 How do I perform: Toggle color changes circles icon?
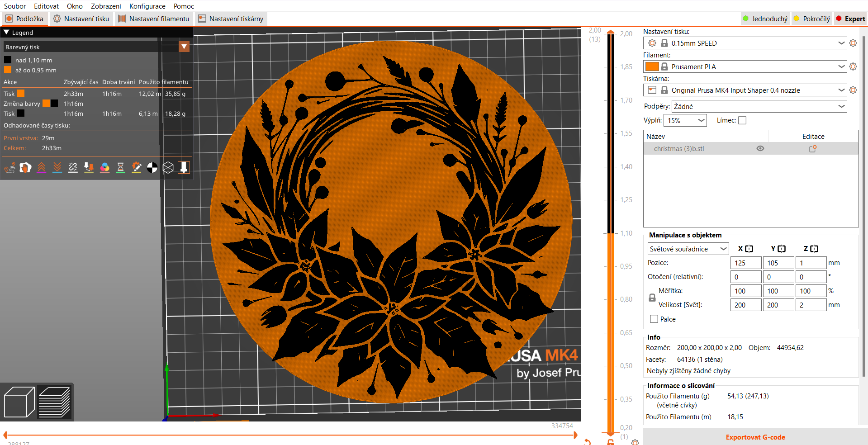coord(105,168)
